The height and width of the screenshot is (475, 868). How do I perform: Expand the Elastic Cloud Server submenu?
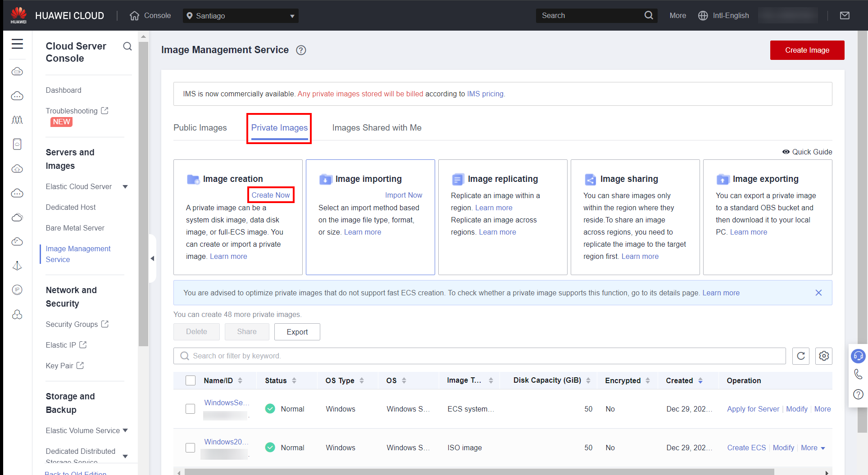tap(125, 187)
